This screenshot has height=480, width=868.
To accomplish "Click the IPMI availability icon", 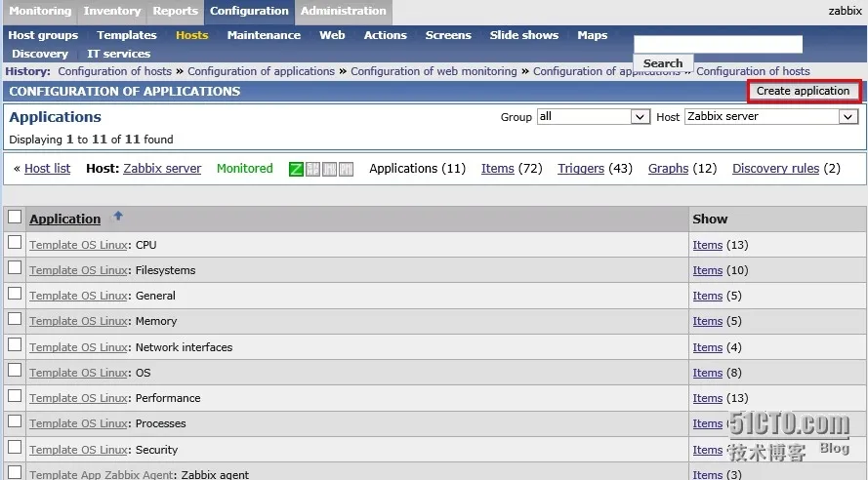I will pos(346,169).
